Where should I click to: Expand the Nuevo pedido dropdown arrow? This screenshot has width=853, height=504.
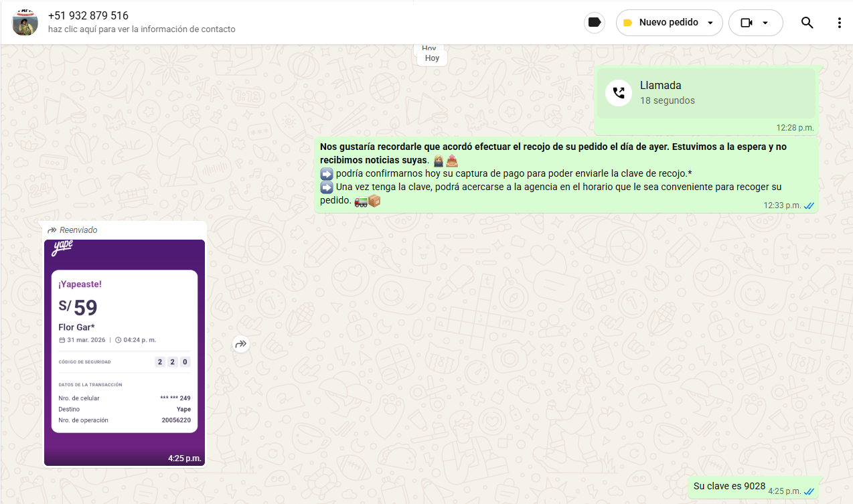(x=710, y=23)
